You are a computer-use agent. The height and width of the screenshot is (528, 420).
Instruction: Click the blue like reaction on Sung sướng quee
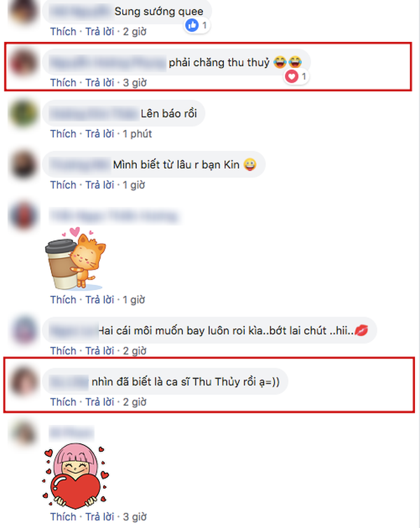[192, 25]
